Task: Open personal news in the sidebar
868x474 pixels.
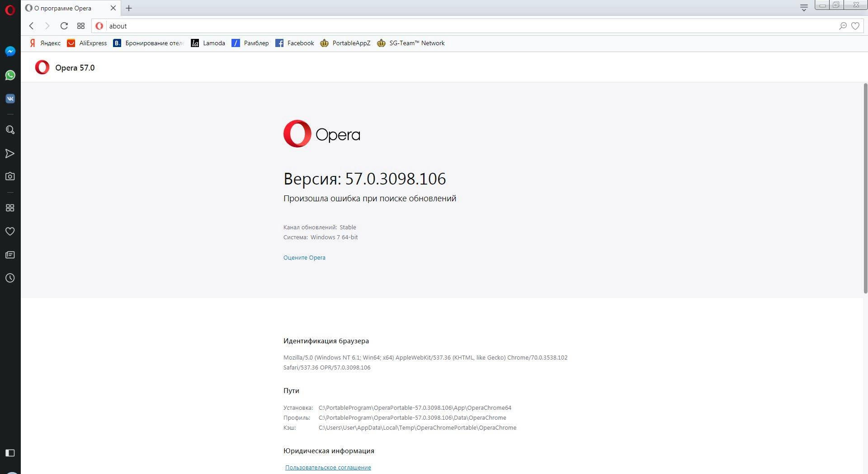Action: [x=10, y=255]
